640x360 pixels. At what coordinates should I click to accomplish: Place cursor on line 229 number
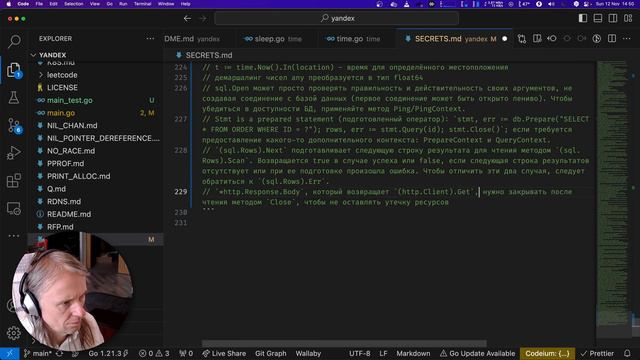click(180, 192)
